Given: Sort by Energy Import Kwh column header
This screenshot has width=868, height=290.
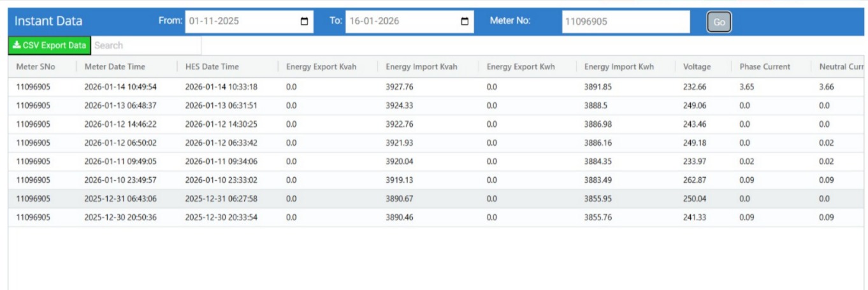Looking at the screenshot, I should coord(619,67).
